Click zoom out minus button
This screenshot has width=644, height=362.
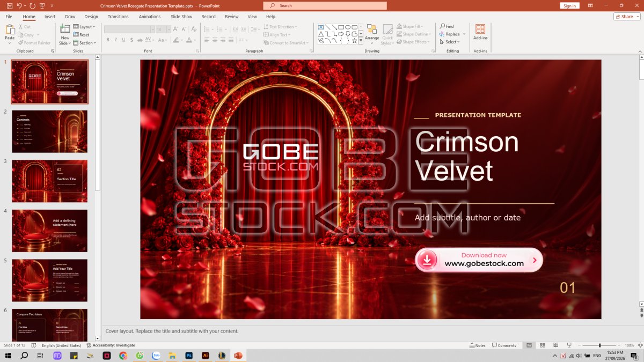(579, 345)
